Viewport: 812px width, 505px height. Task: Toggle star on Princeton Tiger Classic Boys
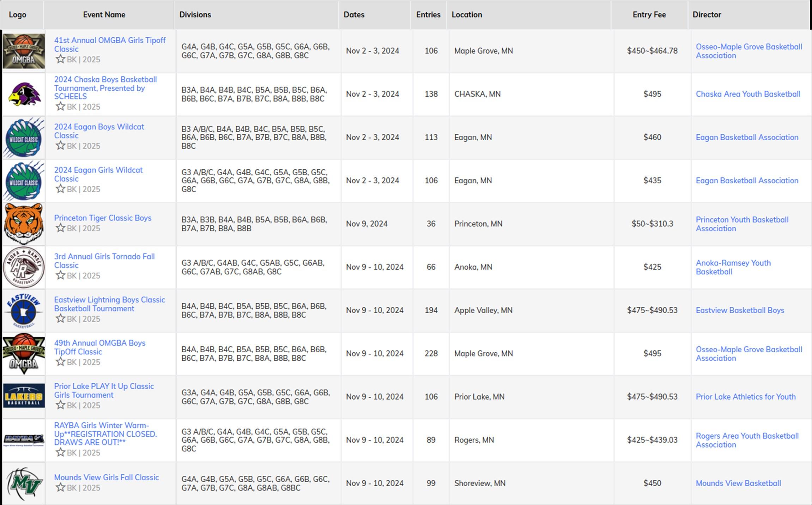(60, 228)
